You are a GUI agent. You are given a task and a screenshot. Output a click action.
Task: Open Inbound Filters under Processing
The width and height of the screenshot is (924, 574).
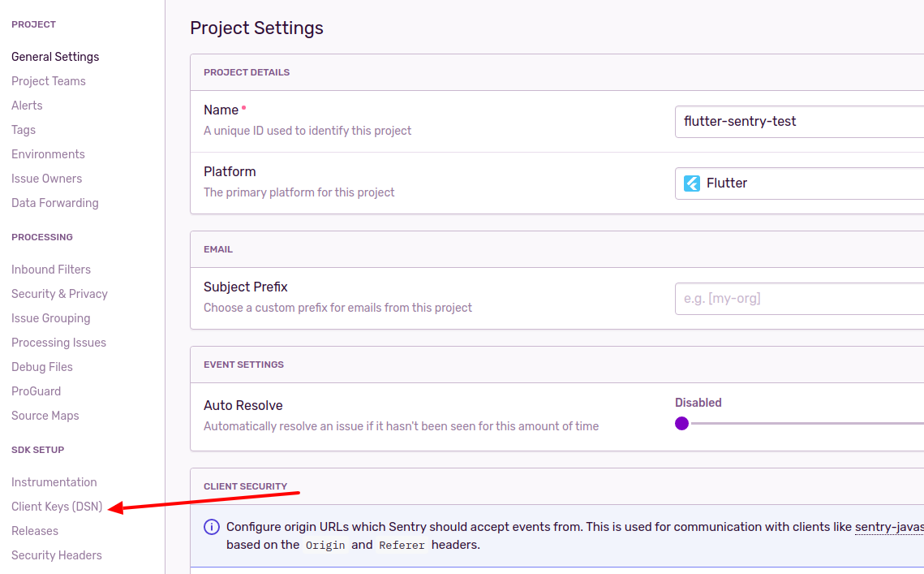click(50, 270)
